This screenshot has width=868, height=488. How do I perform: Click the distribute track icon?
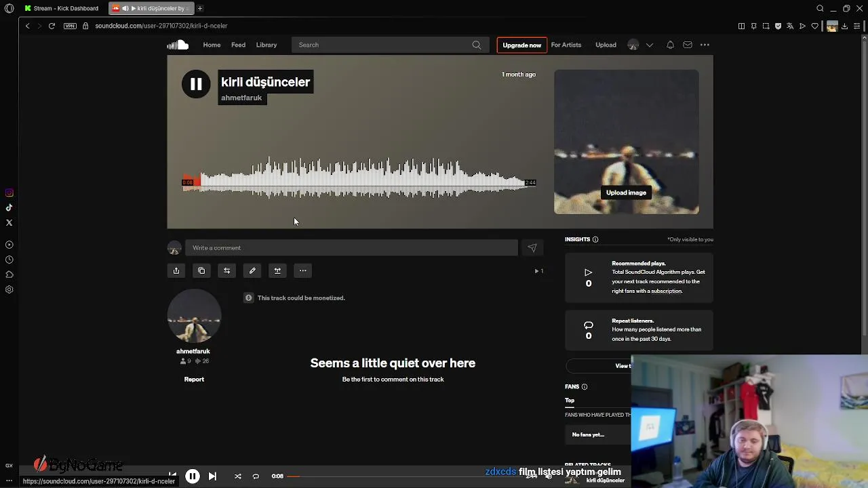click(277, 270)
